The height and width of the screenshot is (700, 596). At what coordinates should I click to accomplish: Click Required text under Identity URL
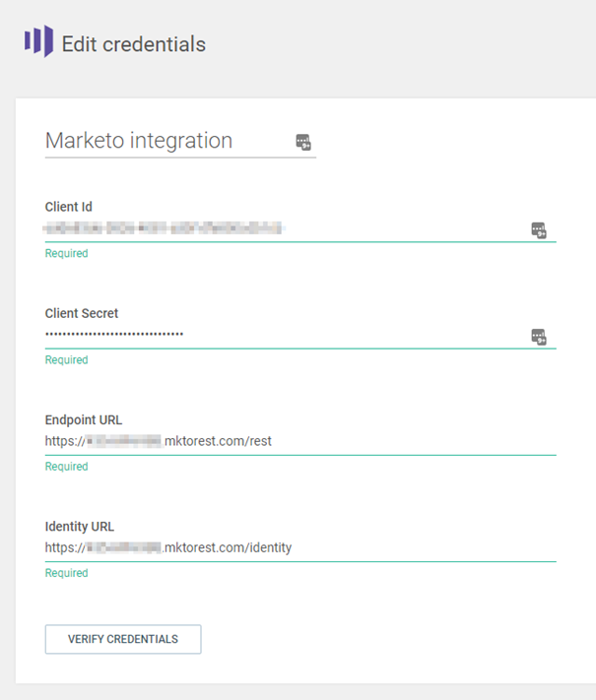(x=66, y=572)
